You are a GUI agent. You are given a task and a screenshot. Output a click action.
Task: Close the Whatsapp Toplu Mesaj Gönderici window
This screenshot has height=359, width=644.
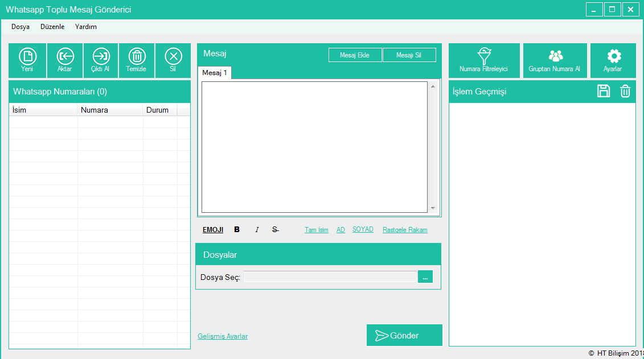click(630, 10)
